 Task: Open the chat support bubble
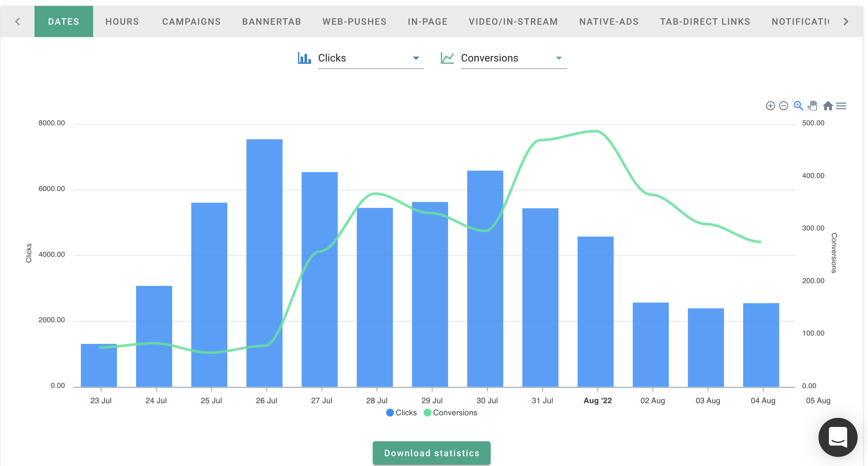(838, 437)
